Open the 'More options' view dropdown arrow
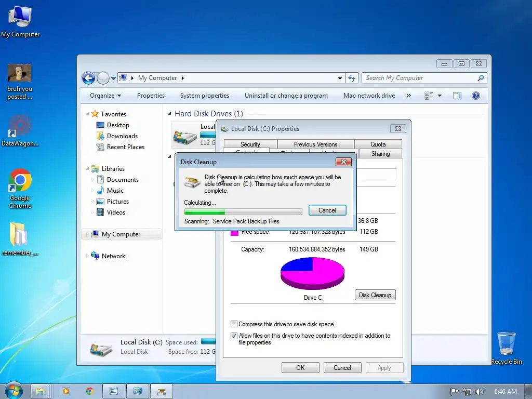 click(x=440, y=96)
